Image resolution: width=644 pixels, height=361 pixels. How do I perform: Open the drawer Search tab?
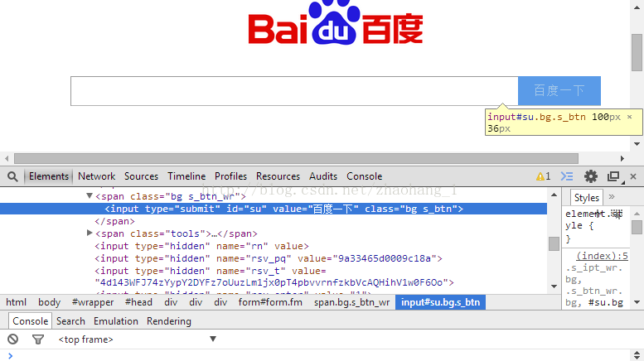click(70, 321)
